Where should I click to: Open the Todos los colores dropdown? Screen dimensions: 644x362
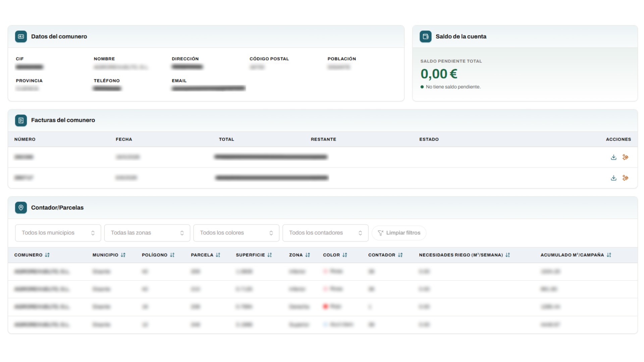(x=236, y=233)
